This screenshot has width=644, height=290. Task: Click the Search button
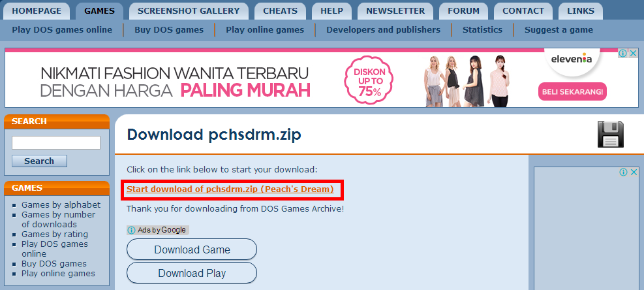[x=39, y=161]
